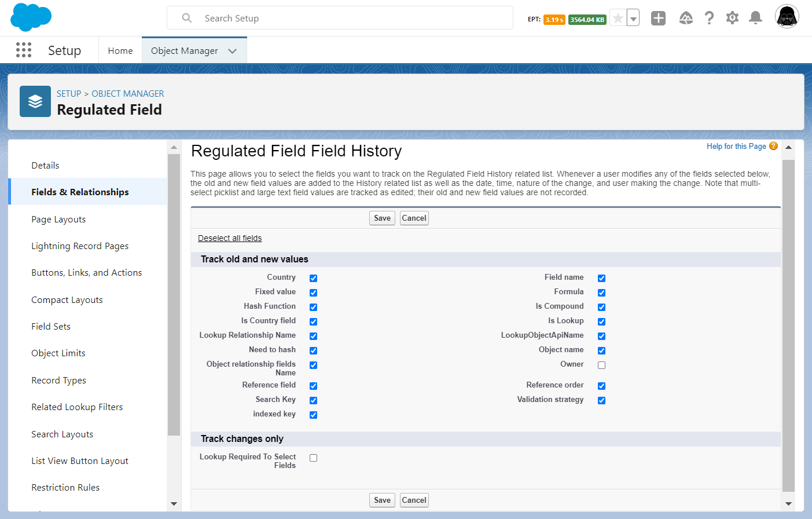Screen dimensions: 812x519
Task: Open the favorites list dropdown arrow
Action: (x=634, y=19)
